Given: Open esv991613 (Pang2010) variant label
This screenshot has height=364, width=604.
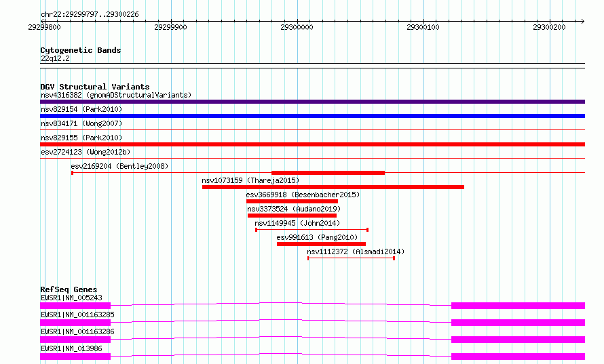Looking at the screenshot, I should click(x=317, y=237).
